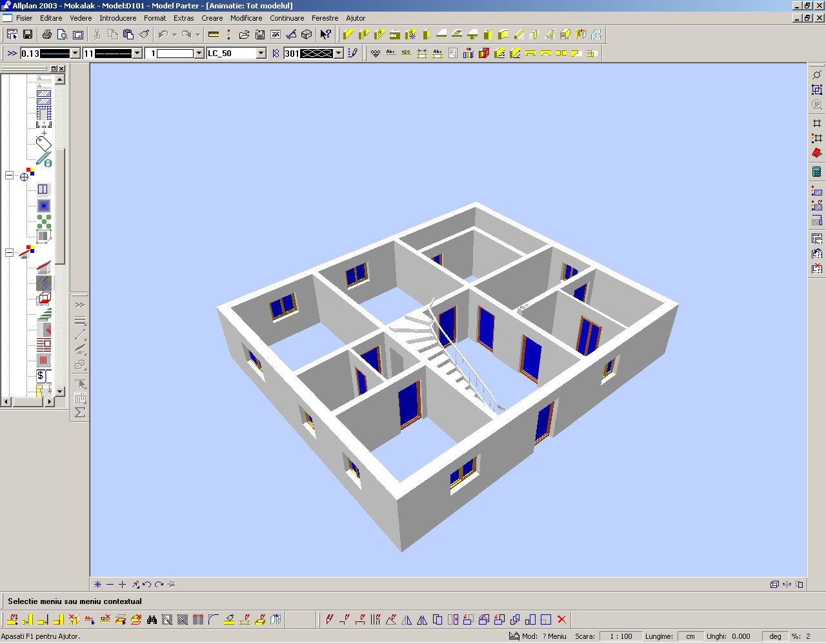Click the Paste clipboard icon
The width and height of the screenshot is (826, 644).
click(x=128, y=34)
